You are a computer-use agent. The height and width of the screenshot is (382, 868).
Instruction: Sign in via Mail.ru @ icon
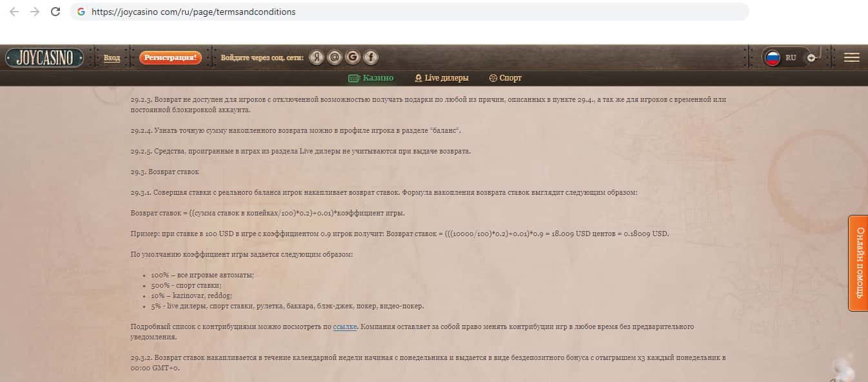tap(334, 57)
